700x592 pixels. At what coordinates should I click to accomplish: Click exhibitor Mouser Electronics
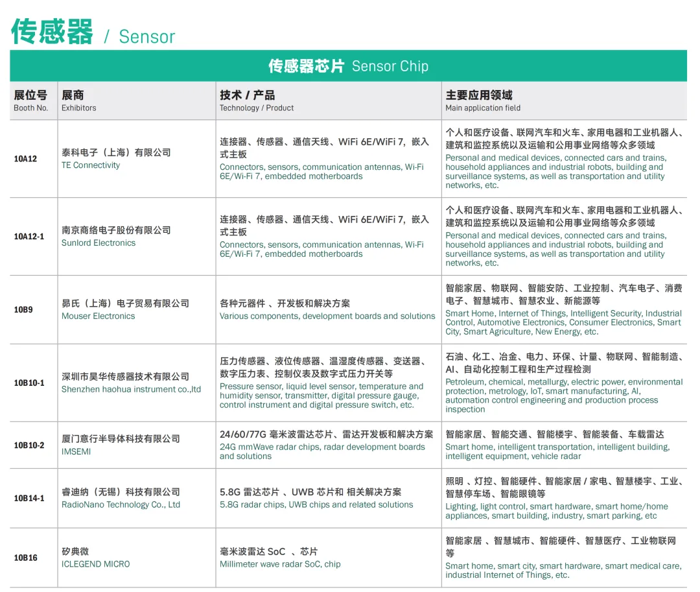(99, 316)
